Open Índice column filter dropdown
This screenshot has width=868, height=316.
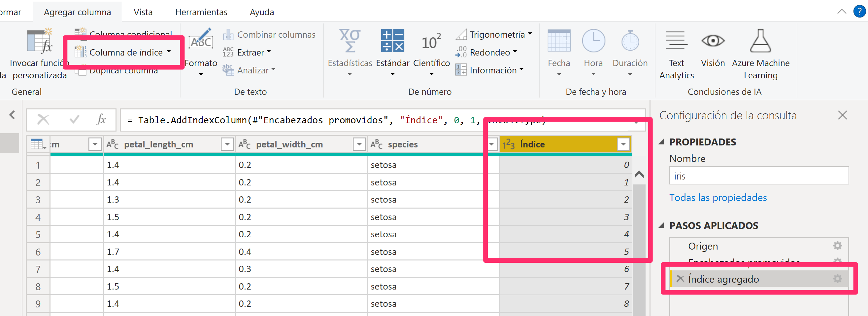pos(623,144)
